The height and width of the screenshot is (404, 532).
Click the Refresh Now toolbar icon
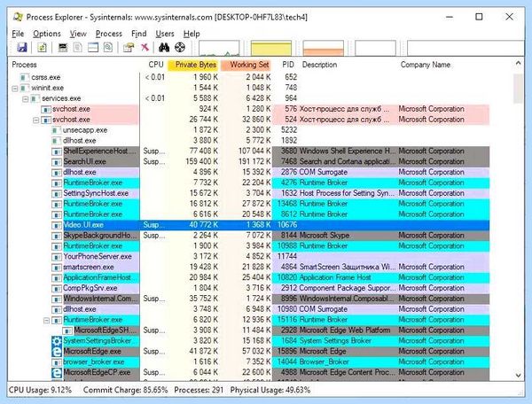coord(42,48)
